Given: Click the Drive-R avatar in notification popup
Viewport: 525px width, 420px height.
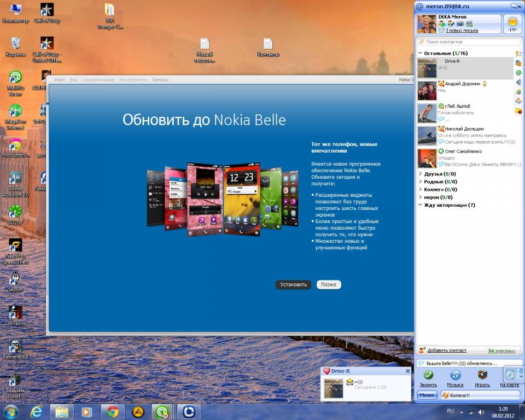Looking at the screenshot, I should point(334,388).
